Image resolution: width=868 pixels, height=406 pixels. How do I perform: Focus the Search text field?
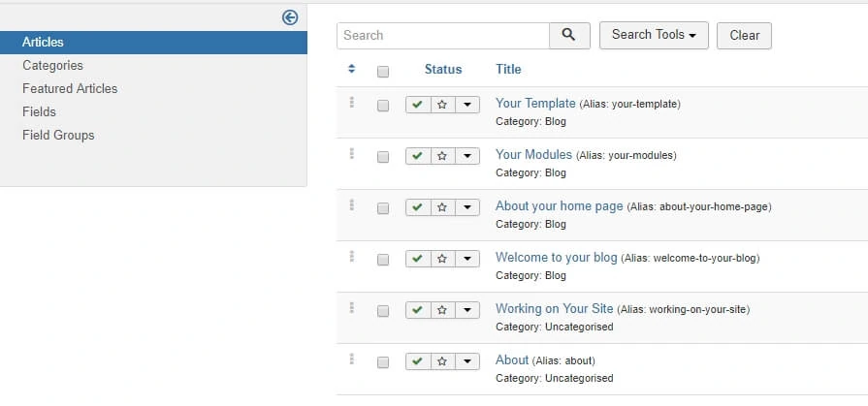click(443, 36)
